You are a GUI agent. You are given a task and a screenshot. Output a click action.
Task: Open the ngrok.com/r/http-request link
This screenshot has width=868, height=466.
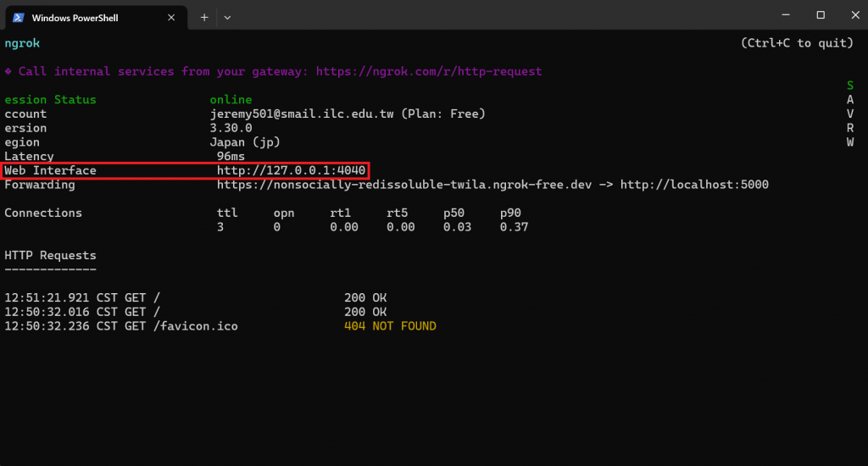pos(429,71)
